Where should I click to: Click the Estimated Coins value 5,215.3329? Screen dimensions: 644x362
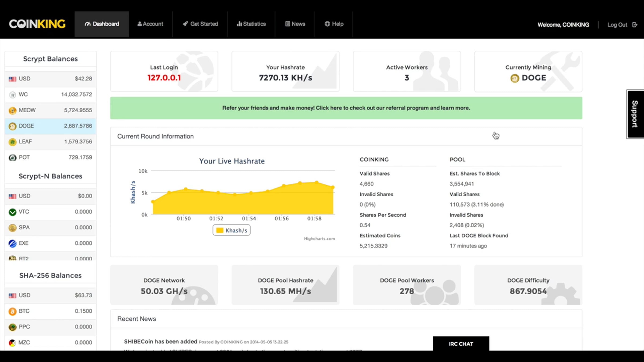tap(374, 246)
